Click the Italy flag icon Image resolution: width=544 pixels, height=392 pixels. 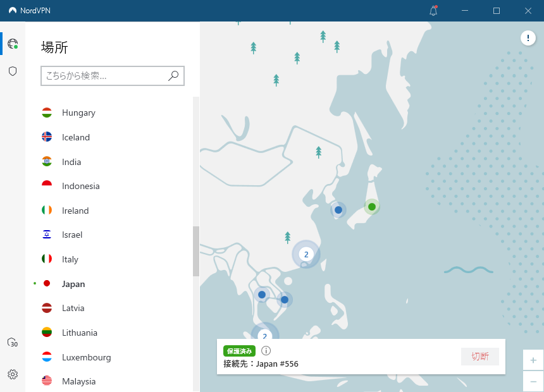(x=47, y=259)
